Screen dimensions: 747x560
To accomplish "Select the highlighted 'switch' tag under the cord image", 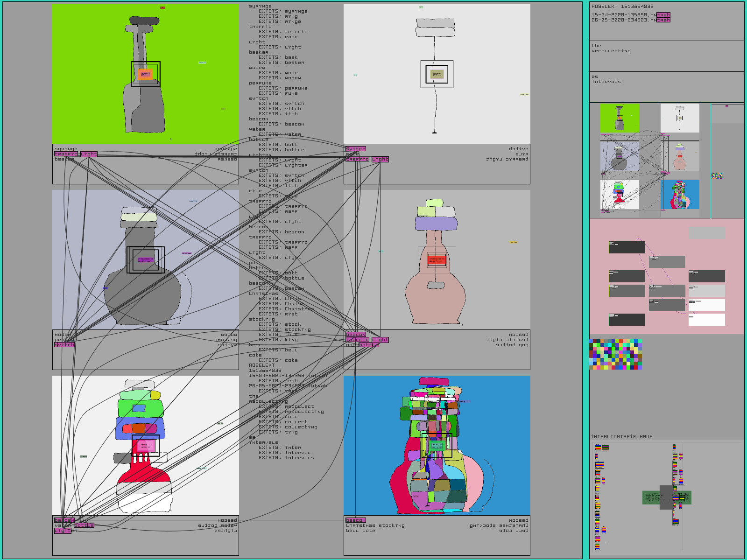I will [x=356, y=149].
